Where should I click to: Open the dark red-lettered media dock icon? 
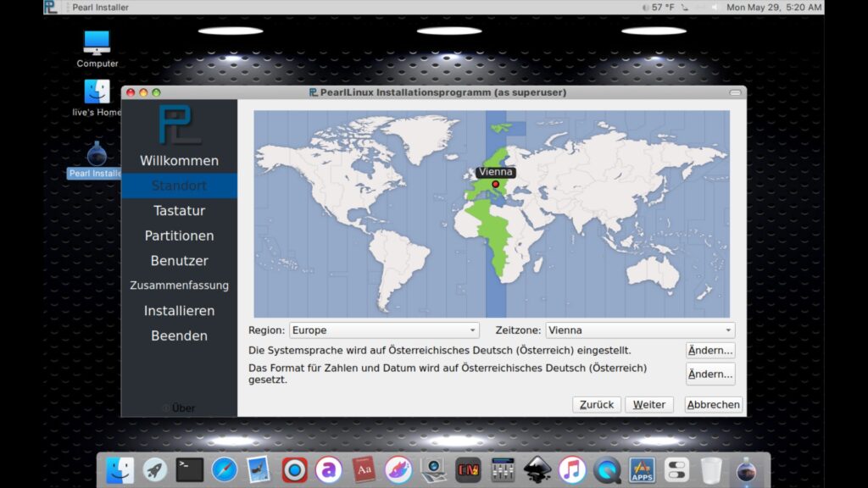click(x=468, y=470)
